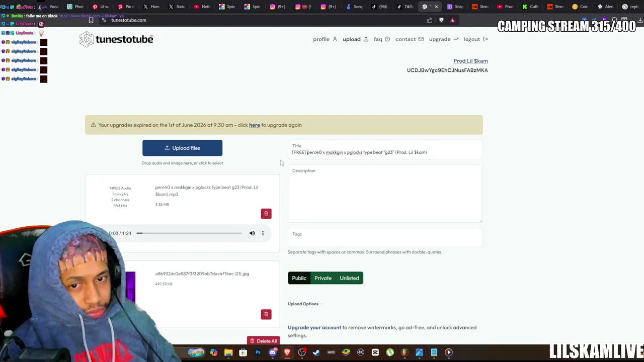Click the channel ID text UCDJBwYgc9EhCJNusFABzMKA
644x362 pixels.
(x=447, y=70)
